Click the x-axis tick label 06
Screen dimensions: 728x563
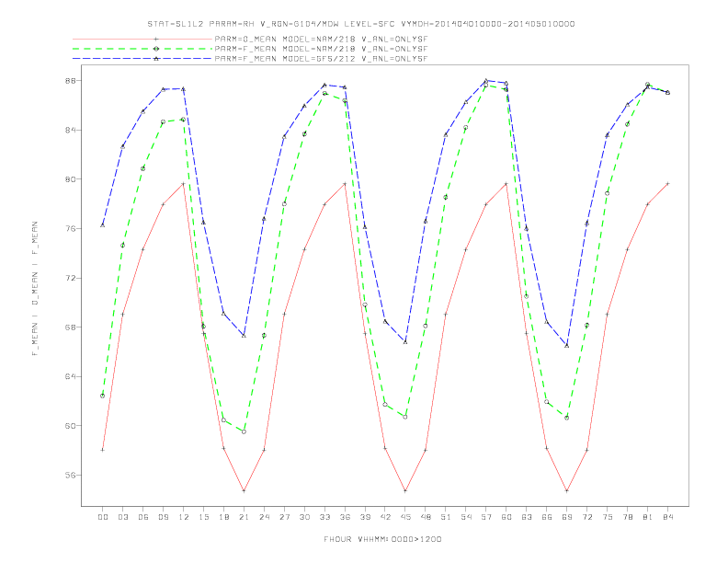(x=143, y=517)
